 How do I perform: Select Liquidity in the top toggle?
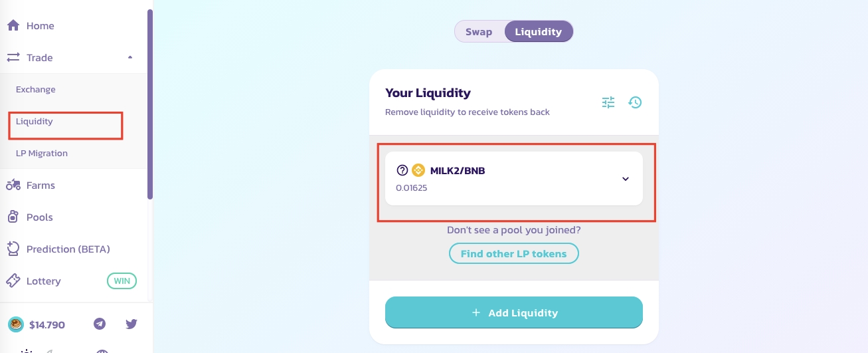click(538, 32)
